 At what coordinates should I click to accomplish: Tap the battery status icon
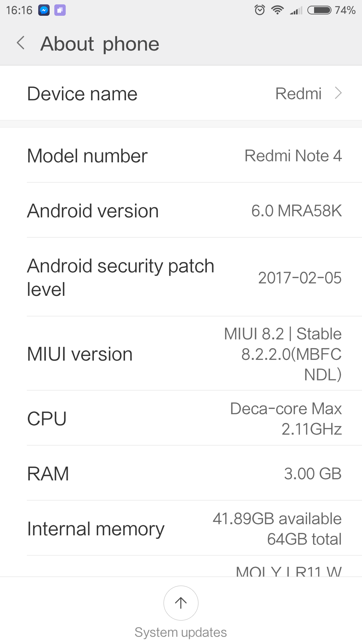point(319,10)
